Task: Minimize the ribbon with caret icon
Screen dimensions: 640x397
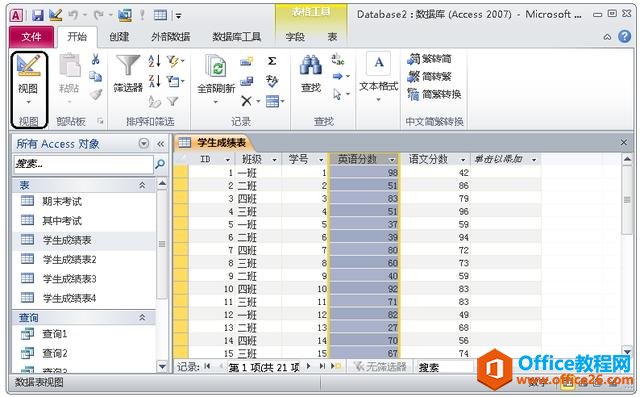Action: pyautogui.click(x=607, y=37)
